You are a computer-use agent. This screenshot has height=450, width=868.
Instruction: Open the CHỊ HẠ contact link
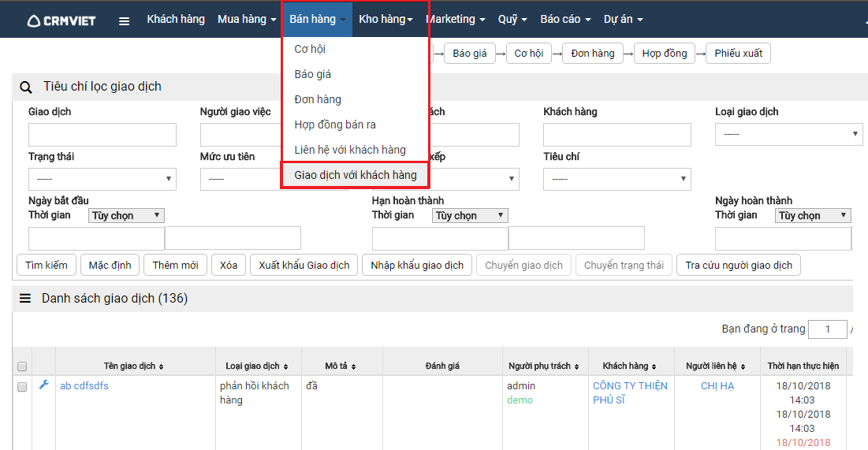[717, 386]
